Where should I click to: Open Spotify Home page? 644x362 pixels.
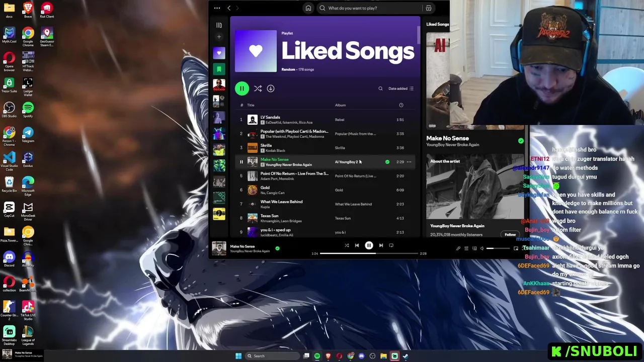308,8
